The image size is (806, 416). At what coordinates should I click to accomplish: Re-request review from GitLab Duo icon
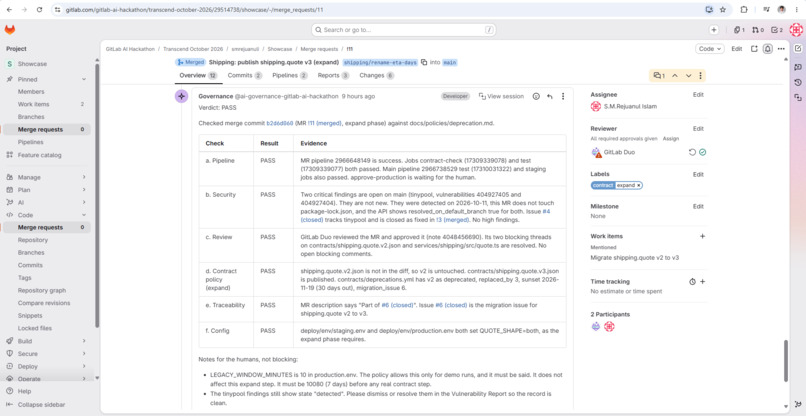pyautogui.click(x=692, y=152)
